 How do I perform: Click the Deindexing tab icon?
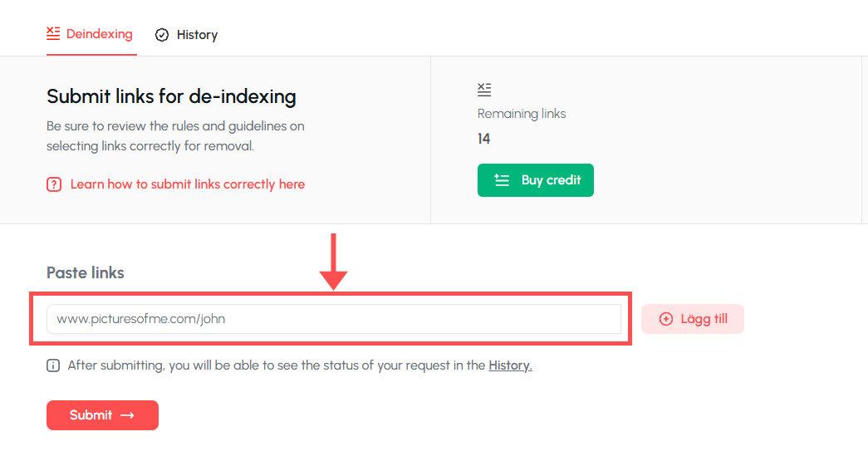[53, 34]
